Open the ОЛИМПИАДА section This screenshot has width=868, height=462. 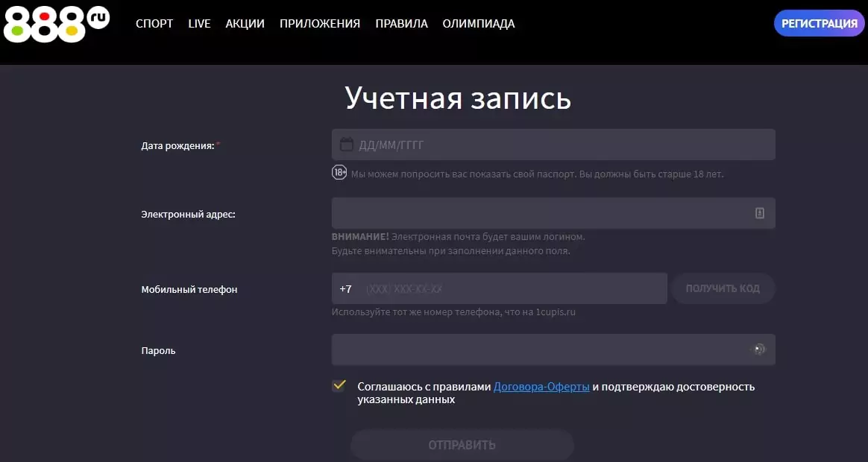click(479, 24)
